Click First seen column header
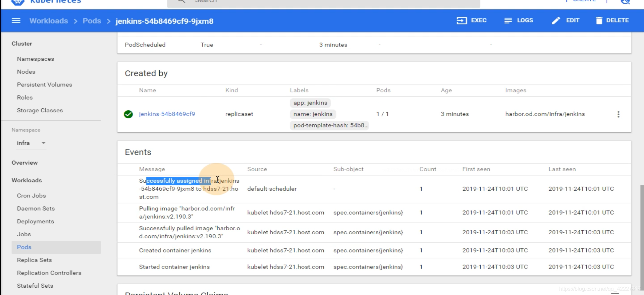The image size is (644, 295). pyautogui.click(x=476, y=169)
